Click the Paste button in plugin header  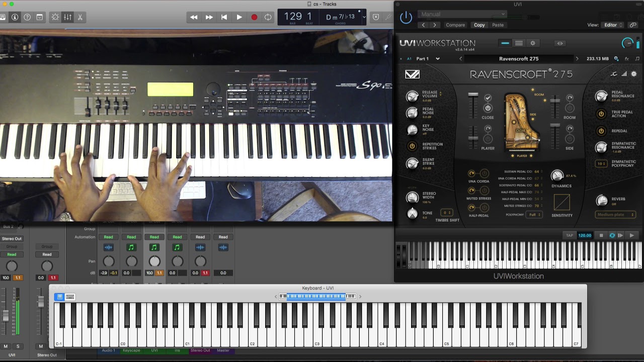(x=498, y=25)
